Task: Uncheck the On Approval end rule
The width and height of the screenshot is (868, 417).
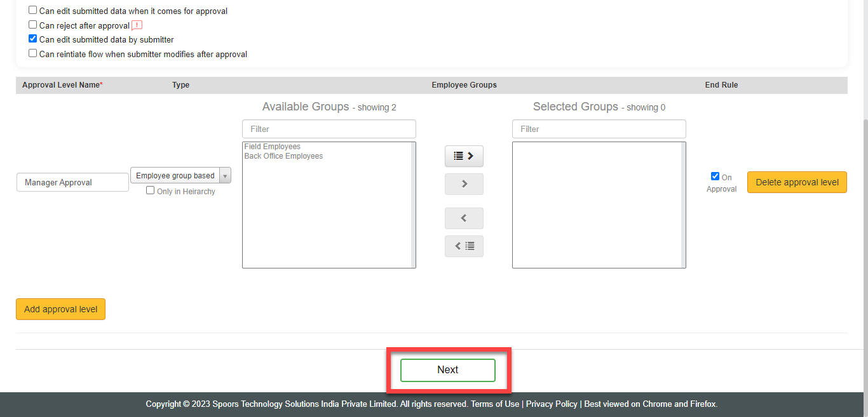Action: tap(715, 176)
